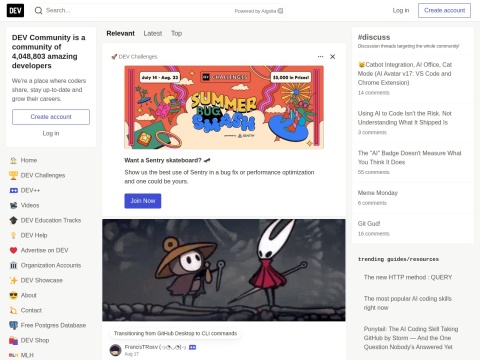Viewport: 480px width, 360px height.
Task: Open the Meme Monday discussion
Action: pos(378,193)
